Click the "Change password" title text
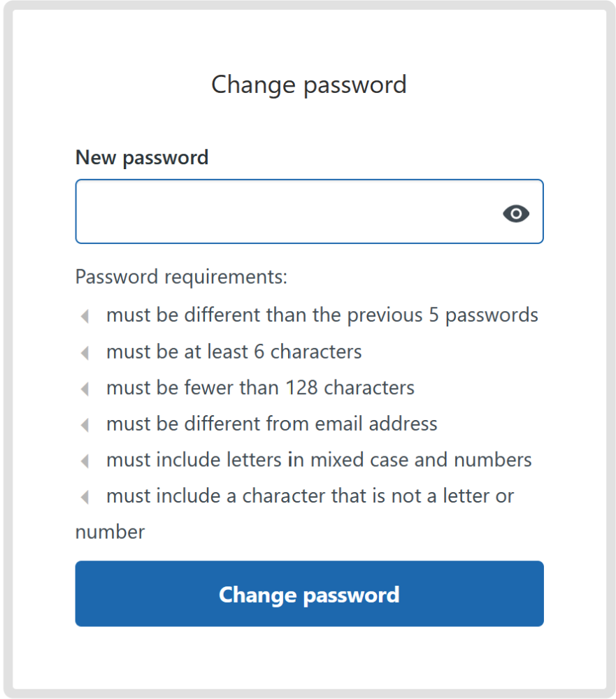Screen dimensions: 616x699 point(308,85)
